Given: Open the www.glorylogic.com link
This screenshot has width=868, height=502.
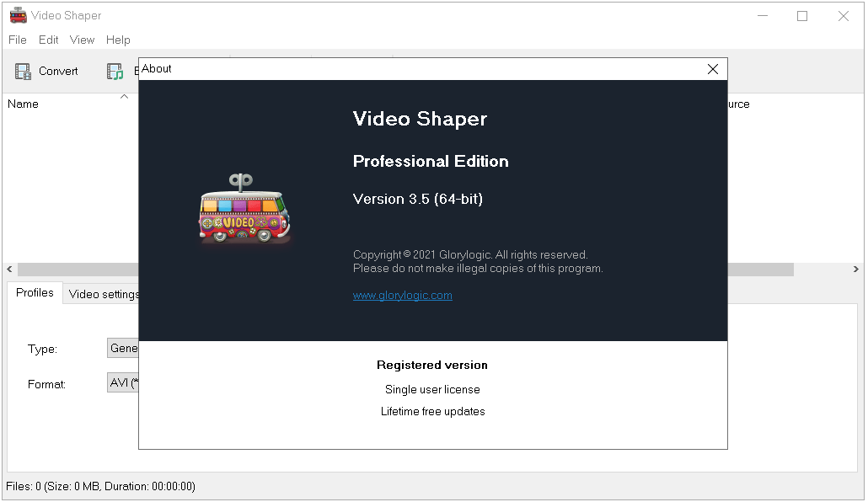Looking at the screenshot, I should [x=403, y=296].
